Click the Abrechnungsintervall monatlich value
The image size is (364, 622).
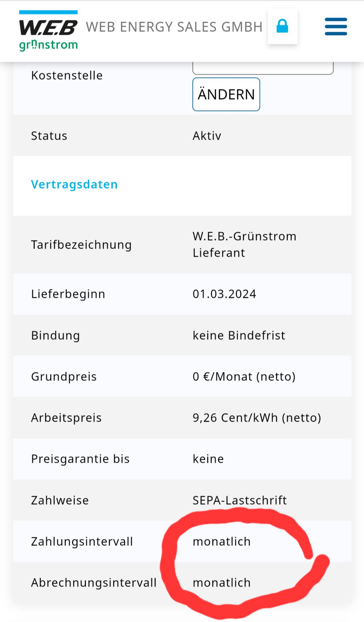tap(222, 583)
